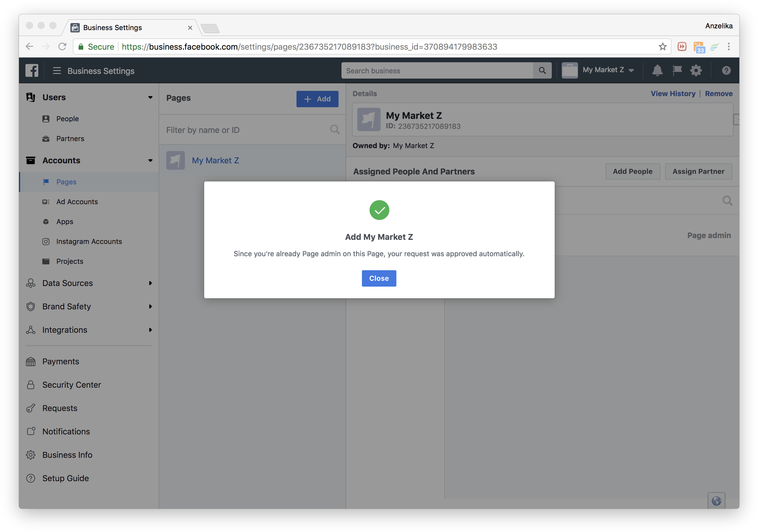758x532 pixels.
Task: Select My Market Z in the Pages list
Action: (252, 160)
